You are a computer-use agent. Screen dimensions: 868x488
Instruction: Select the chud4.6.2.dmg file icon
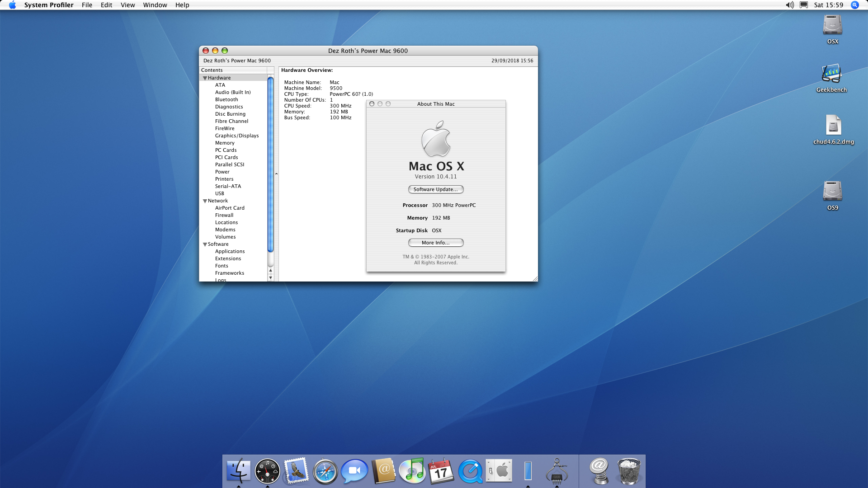(x=833, y=125)
